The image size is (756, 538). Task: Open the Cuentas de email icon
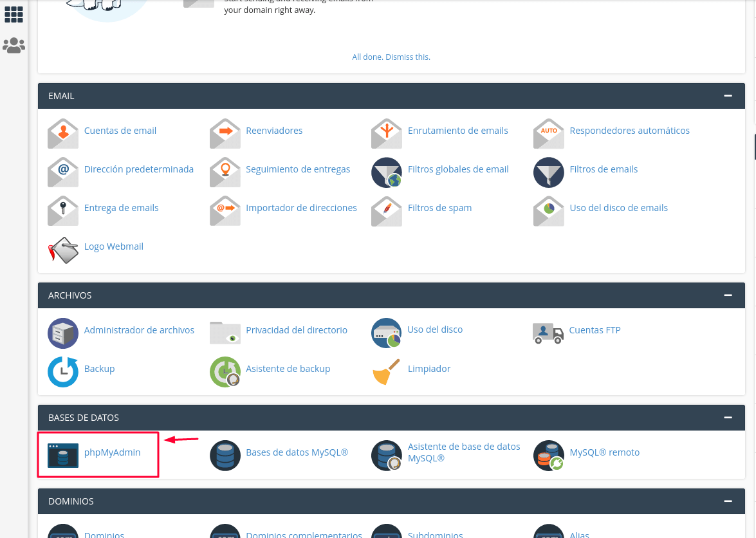tap(62, 134)
